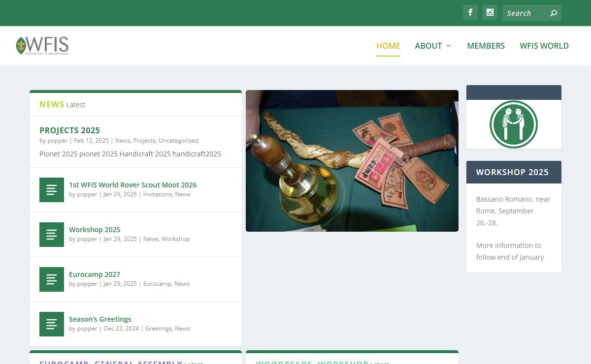Open the Greetings category link
This screenshot has width=591, height=364.
click(159, 329)
